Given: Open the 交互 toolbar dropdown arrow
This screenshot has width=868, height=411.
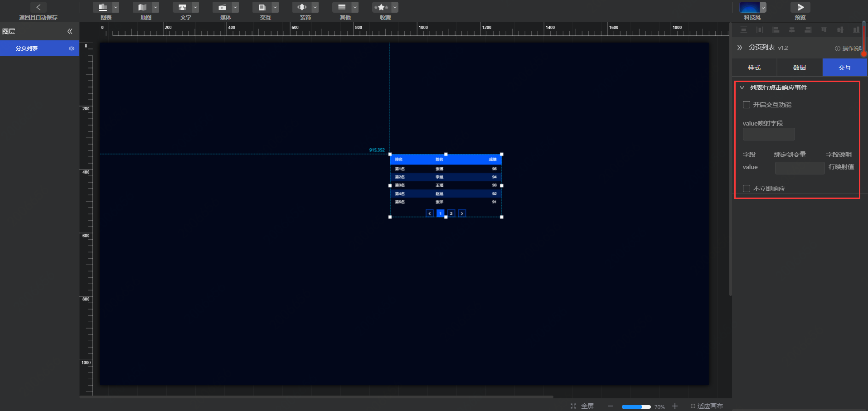Looking at the screenshot, I should click(275, 7).
